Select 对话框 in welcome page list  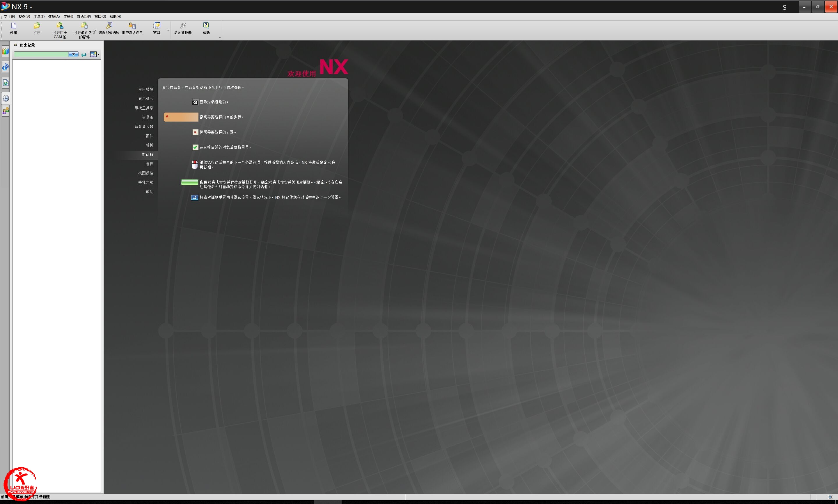148,154
